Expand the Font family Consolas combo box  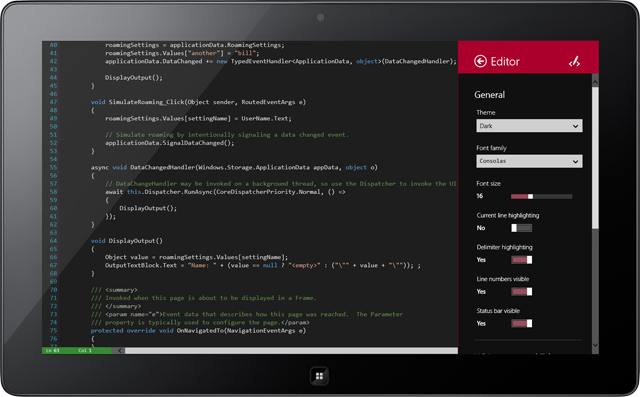pos(529,161)
